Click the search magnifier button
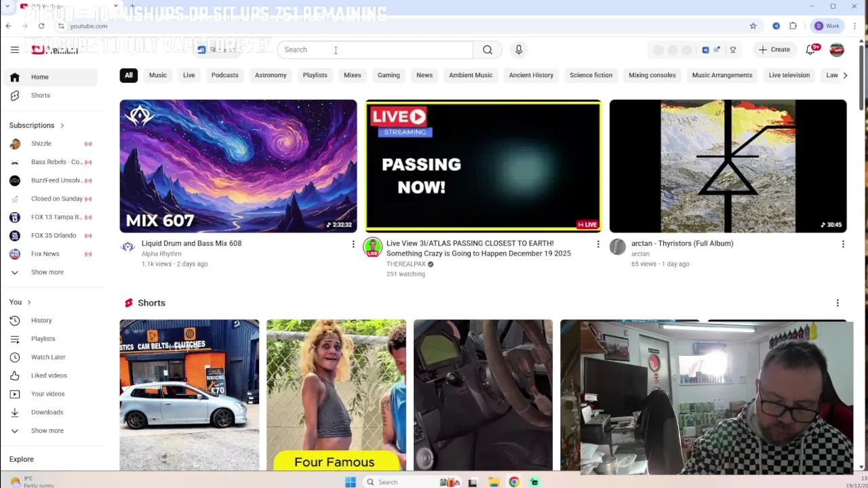 pos(488,49)
